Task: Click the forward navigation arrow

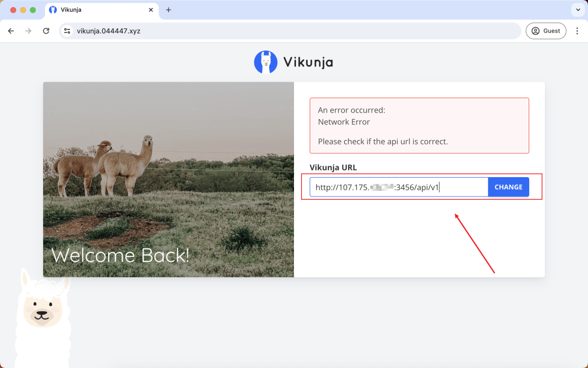Action: coord(28,31)
